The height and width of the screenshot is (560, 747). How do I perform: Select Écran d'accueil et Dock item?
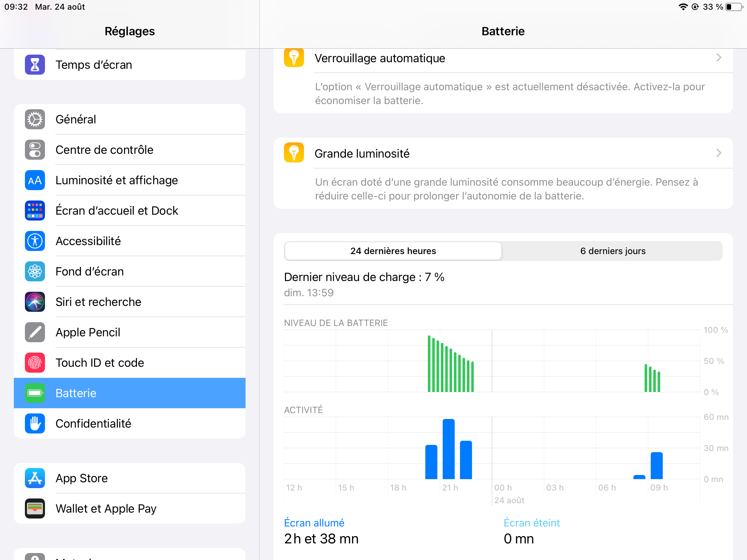[117, 211]
